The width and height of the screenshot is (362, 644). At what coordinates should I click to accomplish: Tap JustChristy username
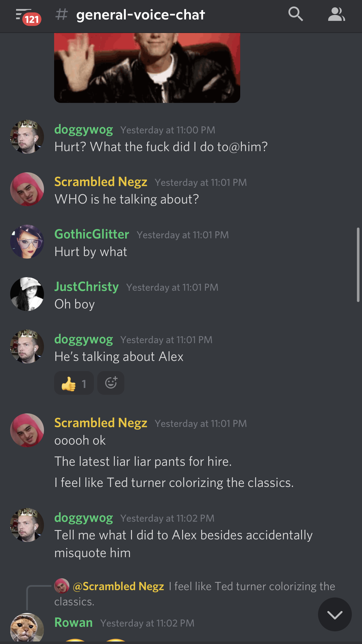[x=86, y=287]
